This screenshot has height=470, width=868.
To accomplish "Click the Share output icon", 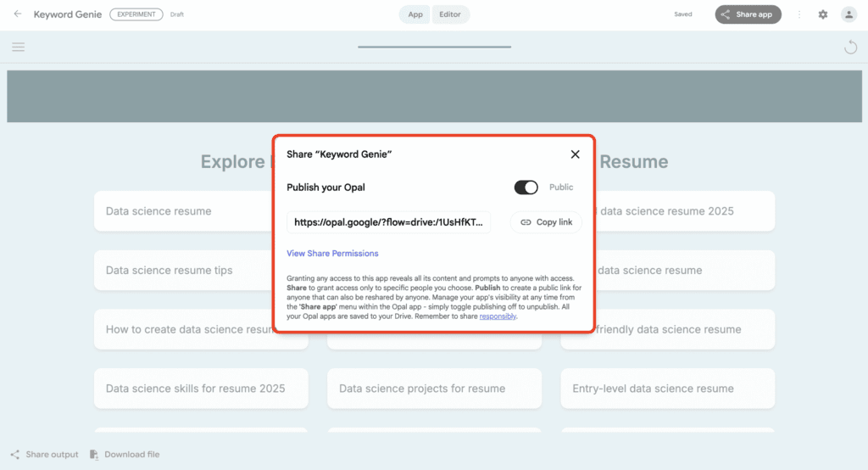I will [x=16, y=455].
